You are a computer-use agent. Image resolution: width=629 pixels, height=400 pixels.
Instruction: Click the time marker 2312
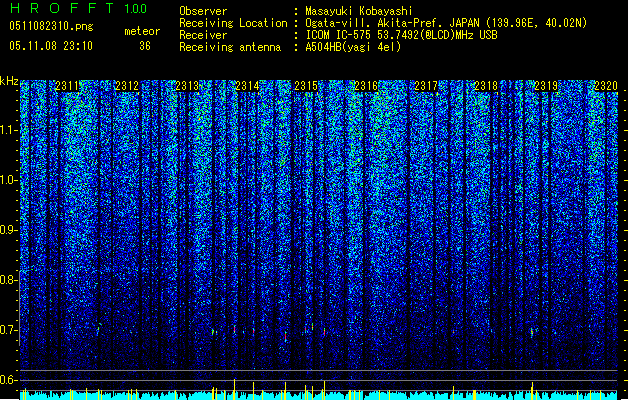(127, 86)
